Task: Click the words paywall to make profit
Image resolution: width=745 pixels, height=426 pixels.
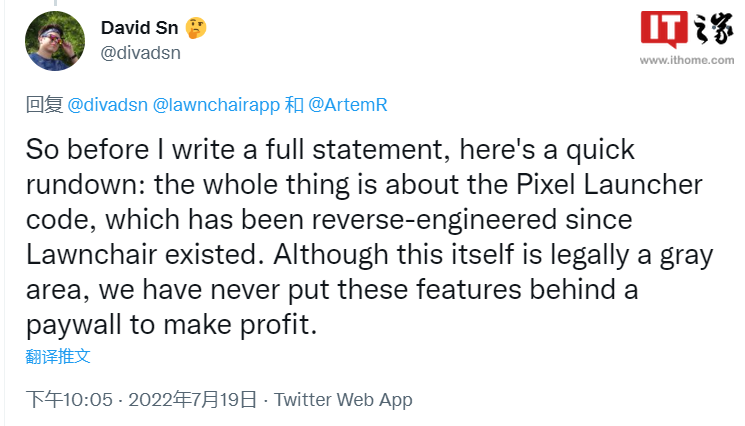Action: 172,325
